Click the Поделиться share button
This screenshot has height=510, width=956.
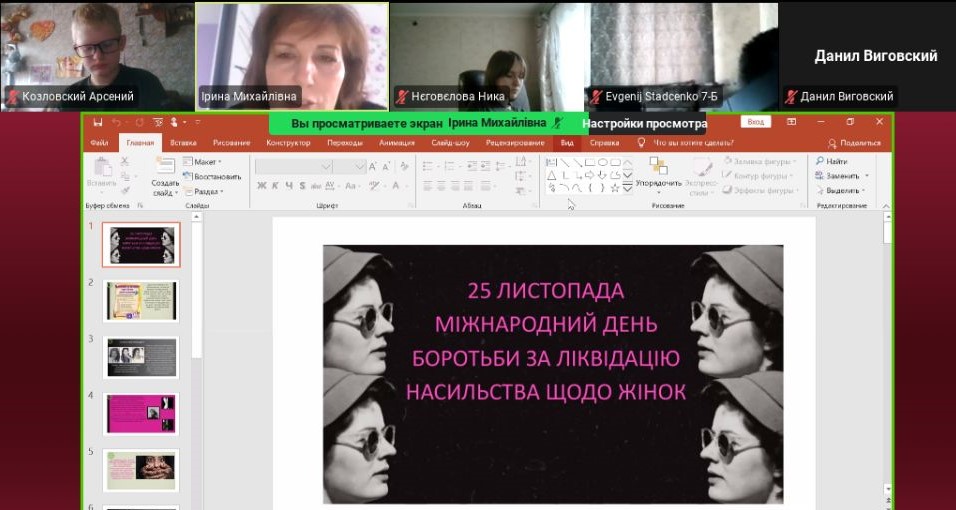(854, 143)
